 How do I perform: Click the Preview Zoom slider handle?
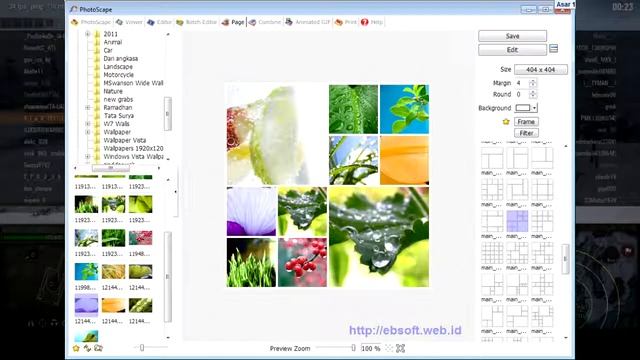(x=353, y=348)
